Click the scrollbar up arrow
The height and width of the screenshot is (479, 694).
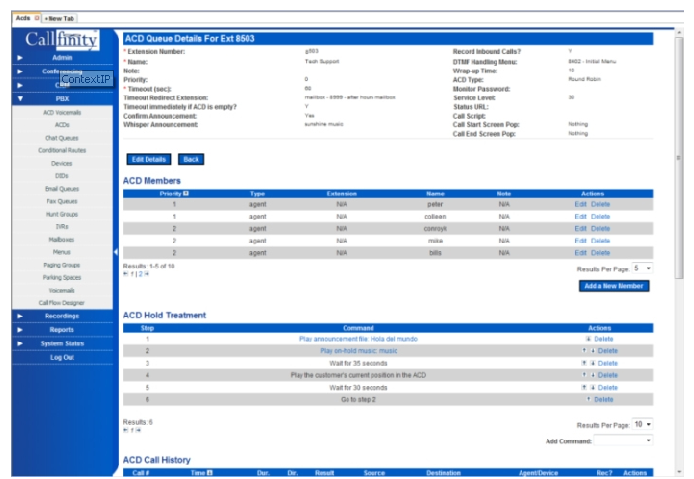679,33
